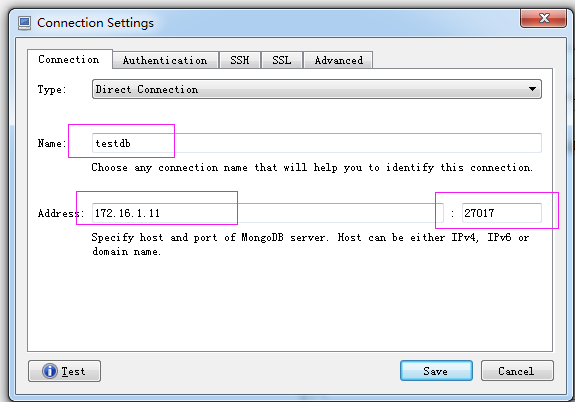575x402 pixels.
Task: Click the Address host field 172.16.1.11
Action: 268,213
